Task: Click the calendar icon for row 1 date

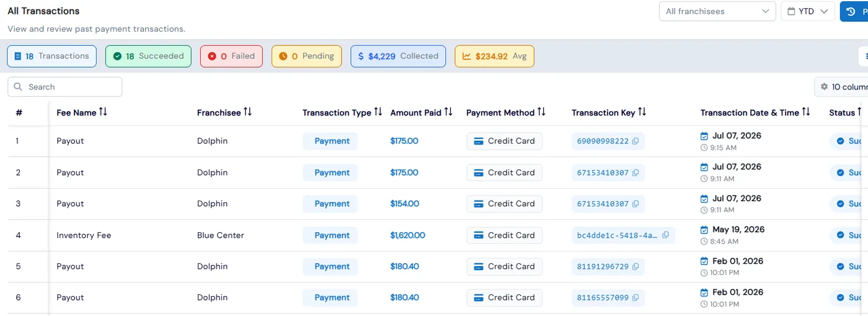Action: (704, 136)
